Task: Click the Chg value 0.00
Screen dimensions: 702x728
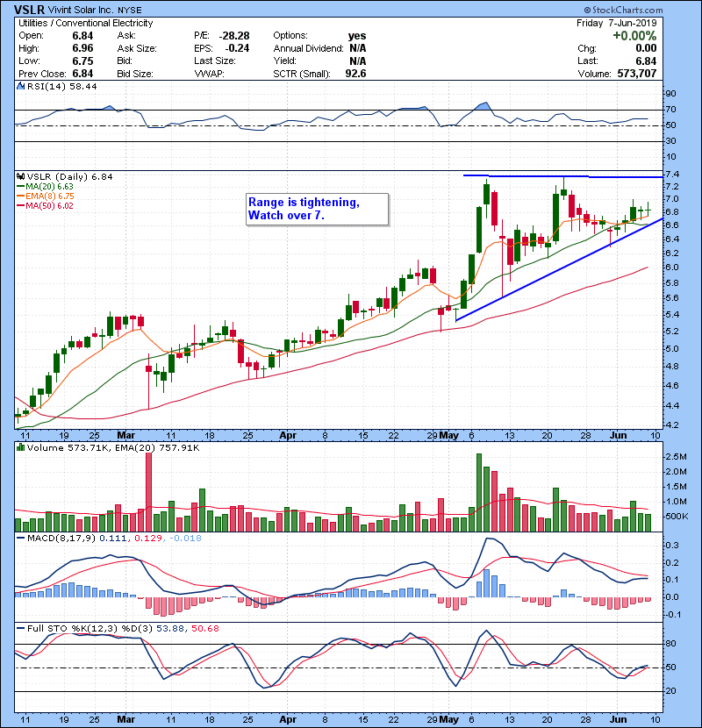Action: (646, 48)
